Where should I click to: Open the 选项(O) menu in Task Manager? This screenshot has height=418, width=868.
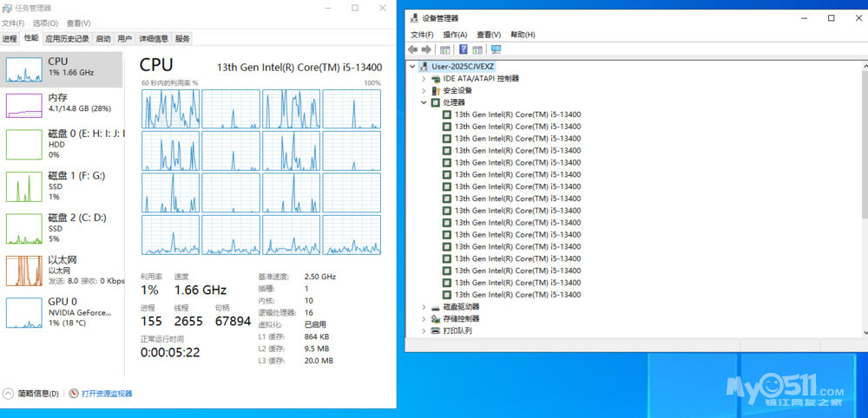pos(45,23)
